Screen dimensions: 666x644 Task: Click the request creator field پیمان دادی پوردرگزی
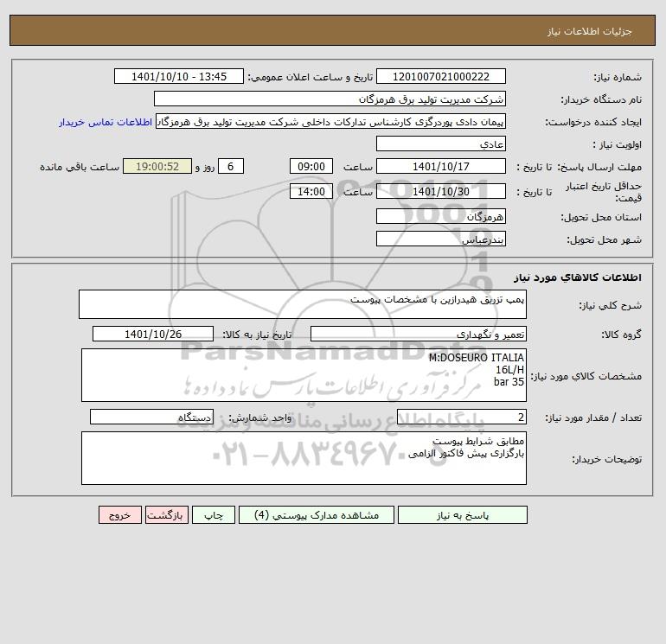(331, 121)
